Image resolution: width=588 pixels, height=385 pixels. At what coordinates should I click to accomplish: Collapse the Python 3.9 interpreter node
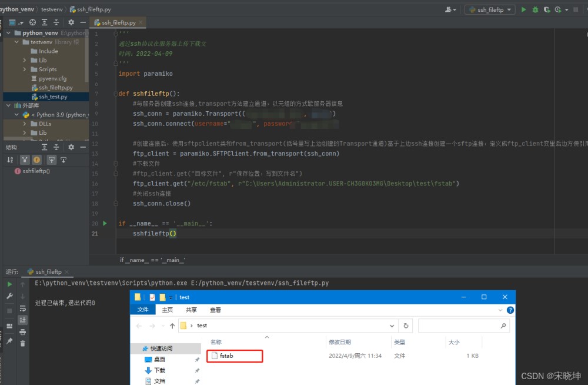tap(16, 115)
